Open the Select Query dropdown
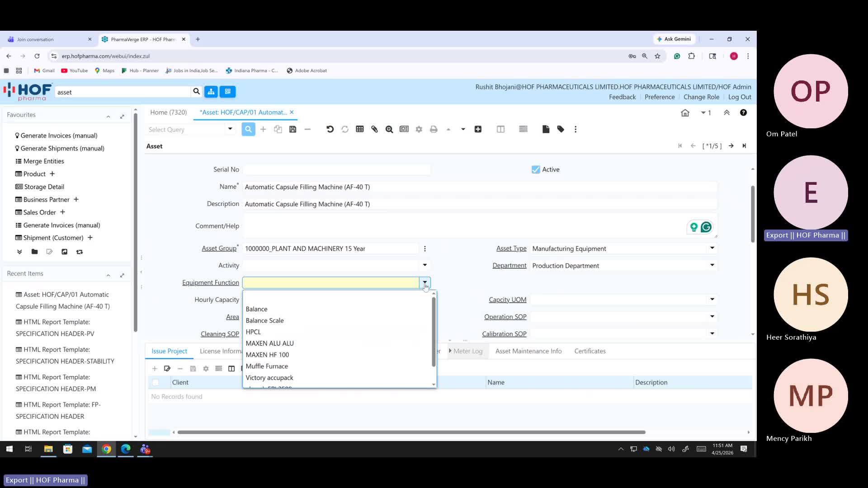 [x=230, y=129]
